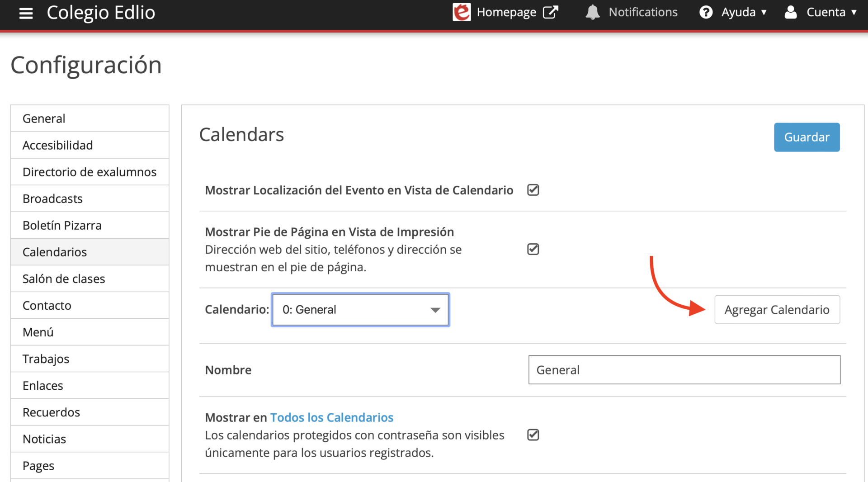Toggle Mostrar en Todos los Calendarios checkbox
The width and height of the screenshot is (868, 482).
click(533, 435)
